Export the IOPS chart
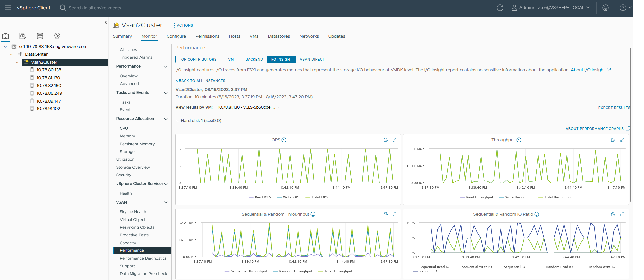Screen dimensions: 644x280 386,140
